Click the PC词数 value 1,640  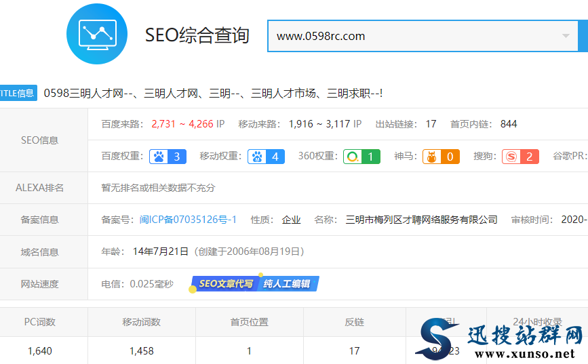(40, 351)
